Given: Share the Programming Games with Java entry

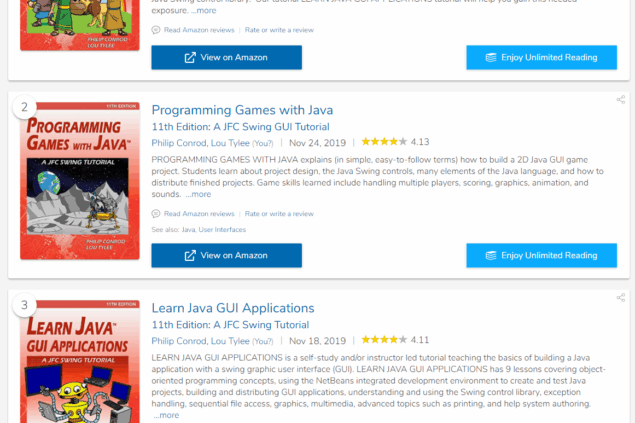Looking at the screenshot, I should [620, 100].
